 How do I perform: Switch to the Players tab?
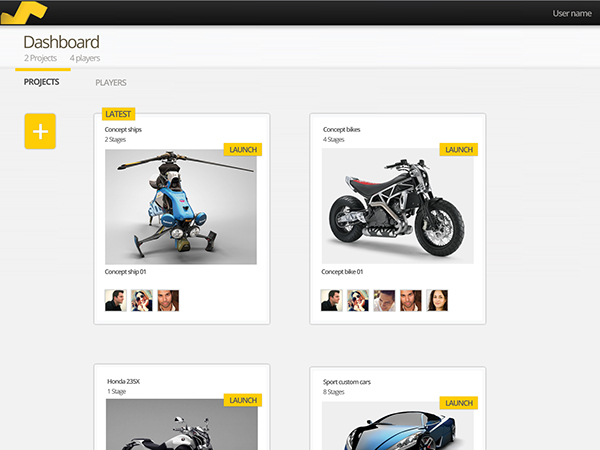tap(111, 83)
